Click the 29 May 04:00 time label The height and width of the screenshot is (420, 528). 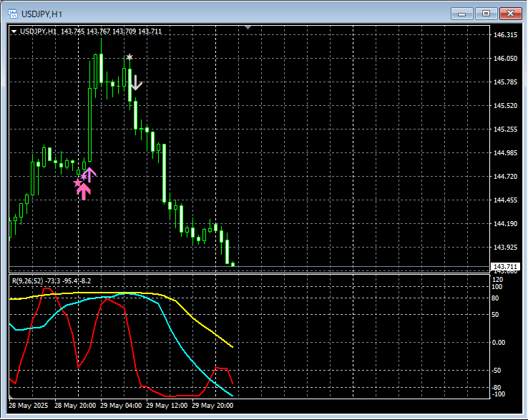coord(121,406)
